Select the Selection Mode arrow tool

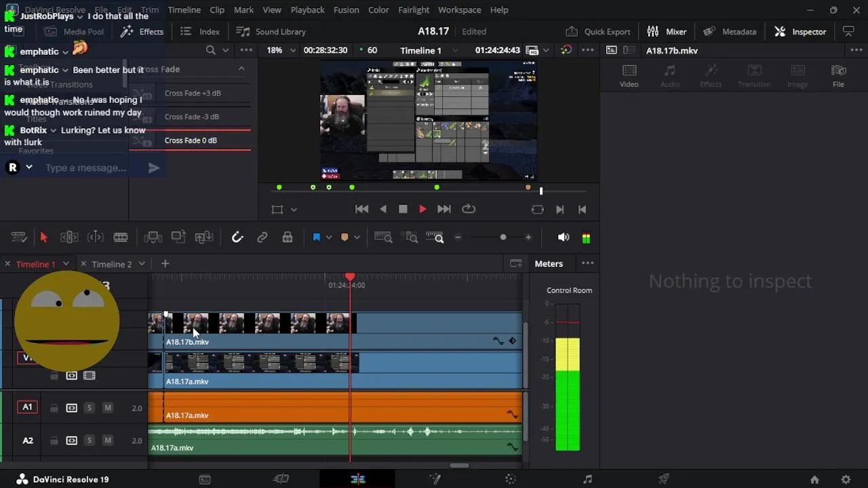point(43,237)
